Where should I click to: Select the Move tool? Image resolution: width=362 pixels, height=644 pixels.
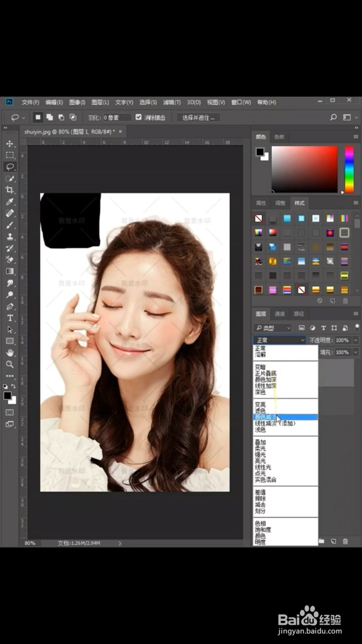click(x=10, y=144)
